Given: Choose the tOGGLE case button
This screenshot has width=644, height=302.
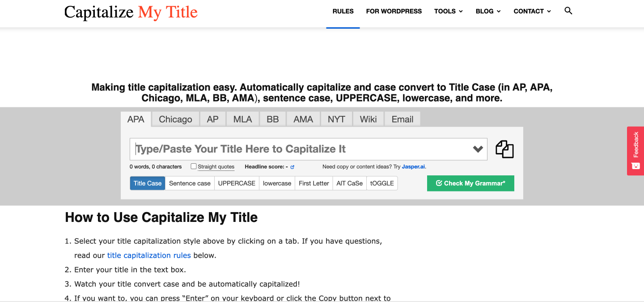Looking at the screenshot, I should pos(382,183).
